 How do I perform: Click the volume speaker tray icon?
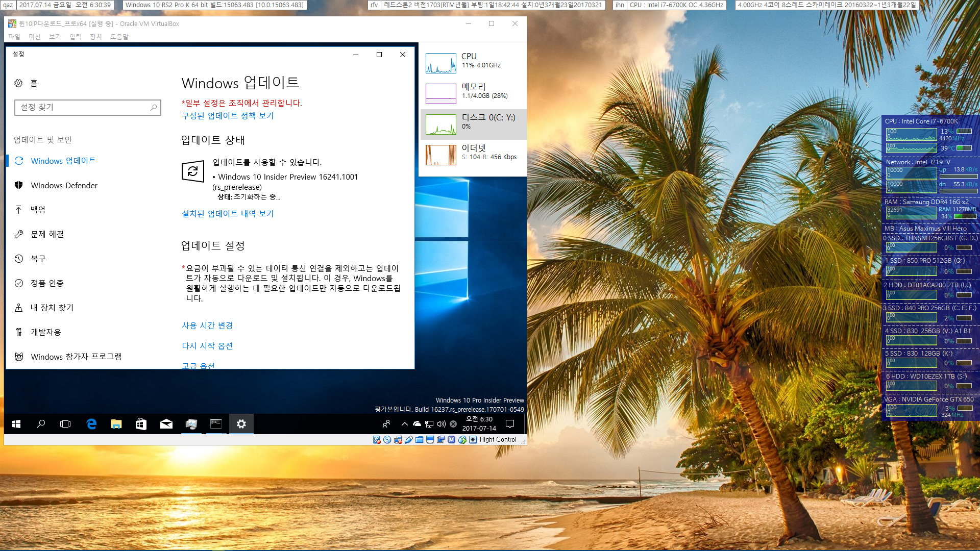coord(442,424)
